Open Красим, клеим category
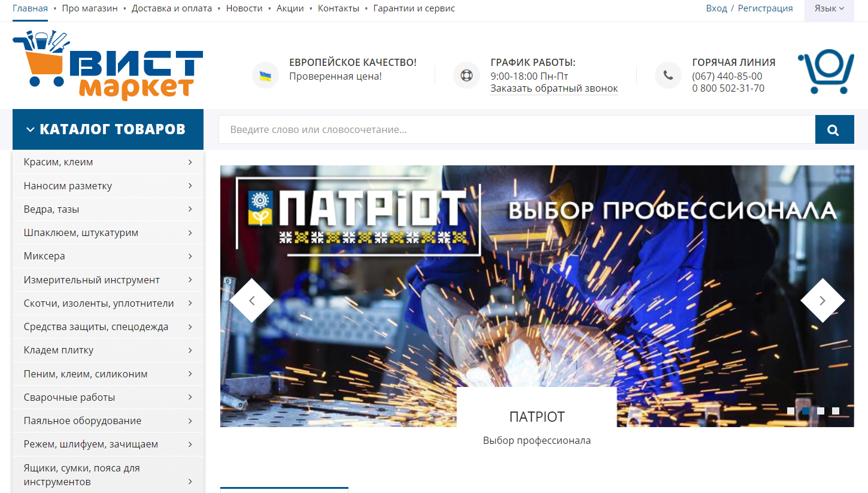868x493 pixels. point(59,162)
